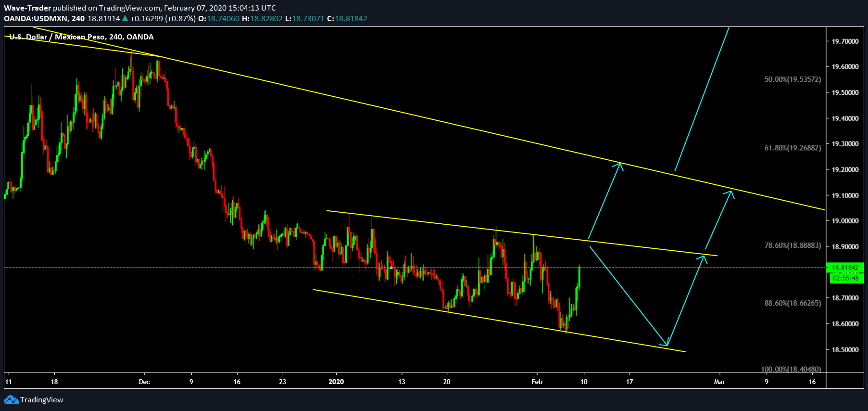Click the close price value C:18.81842
This screenshot has width=868, height=411.
(x=347, y=18)
